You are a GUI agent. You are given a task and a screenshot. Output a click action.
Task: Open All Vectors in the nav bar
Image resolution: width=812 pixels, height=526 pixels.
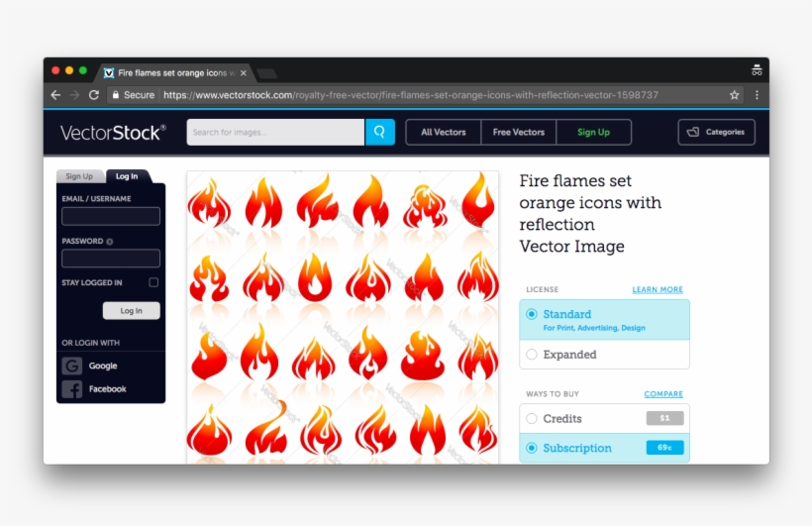(x=444, y=132)
